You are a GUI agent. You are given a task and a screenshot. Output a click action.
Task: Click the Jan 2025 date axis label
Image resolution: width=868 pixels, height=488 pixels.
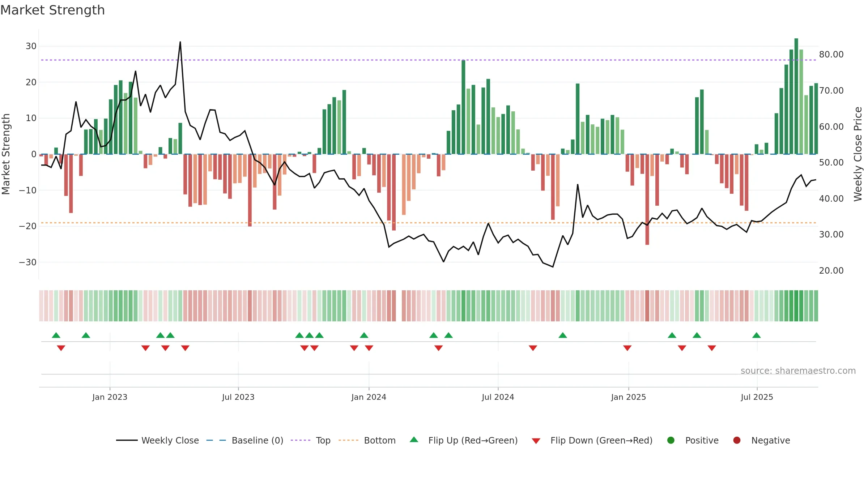(x=629, y=397)
